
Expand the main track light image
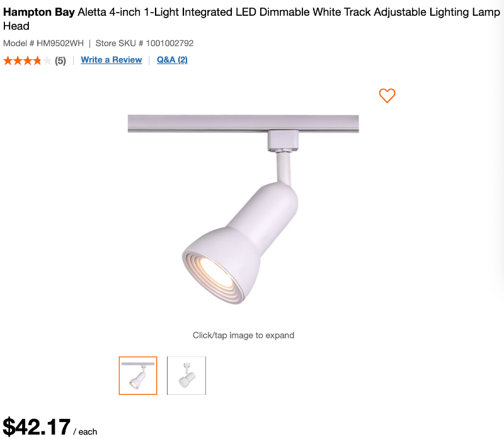(243, 208)
